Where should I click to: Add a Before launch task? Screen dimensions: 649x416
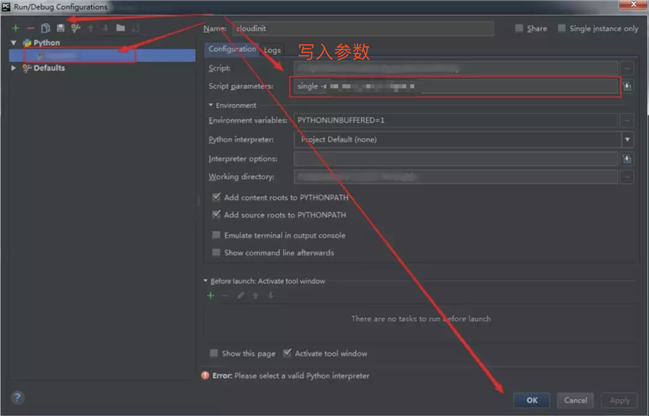pyautogui.click(x=211, y=296)
